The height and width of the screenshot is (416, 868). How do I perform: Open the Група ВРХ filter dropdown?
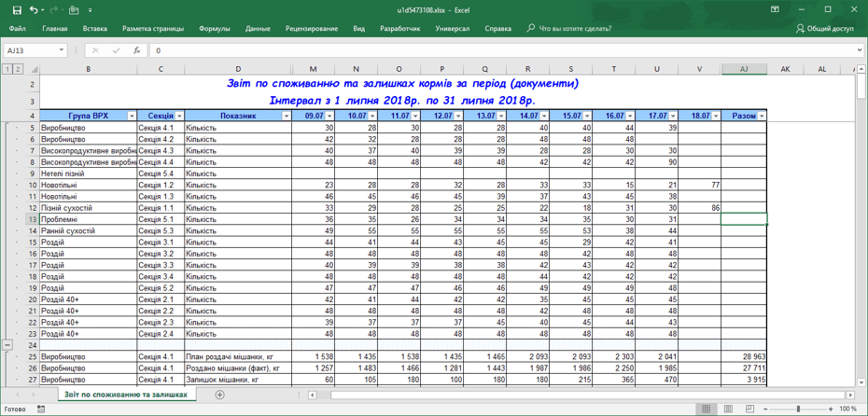click(132, 117)
